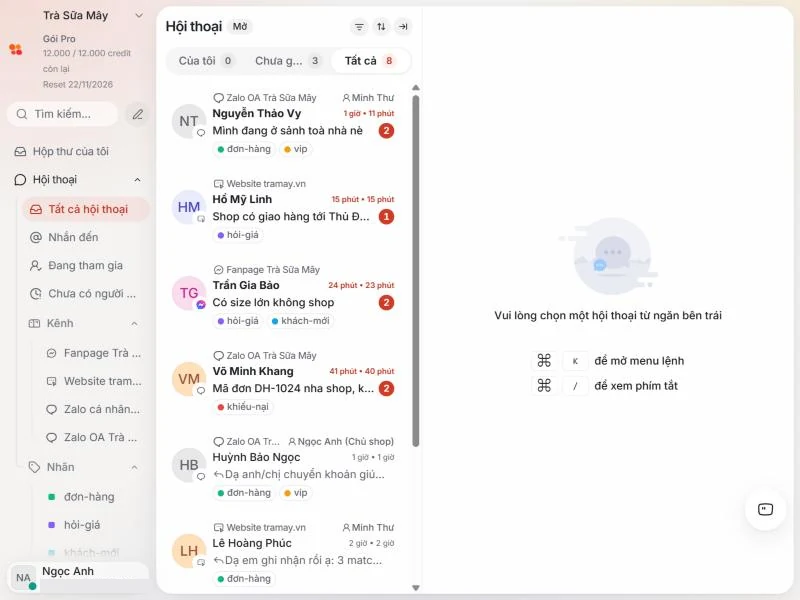The height and width of the screenshot is (600, 800).
Task: Open Hồ Mỹ Linh's HM avatar
Action: point(189,207)
